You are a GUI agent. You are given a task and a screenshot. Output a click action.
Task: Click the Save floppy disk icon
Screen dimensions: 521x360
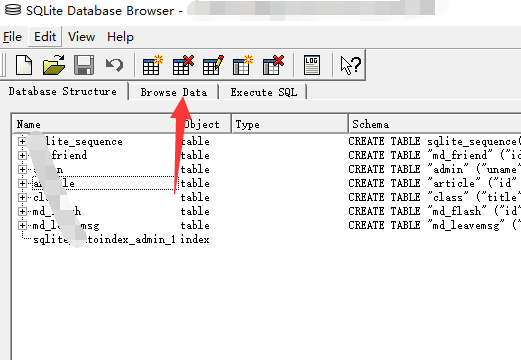pos(84,65)
